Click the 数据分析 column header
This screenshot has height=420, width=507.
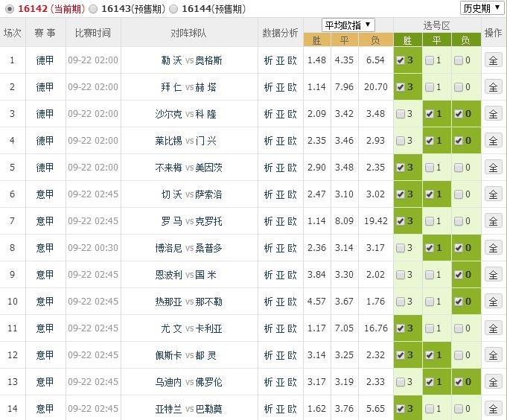(281, 33)
